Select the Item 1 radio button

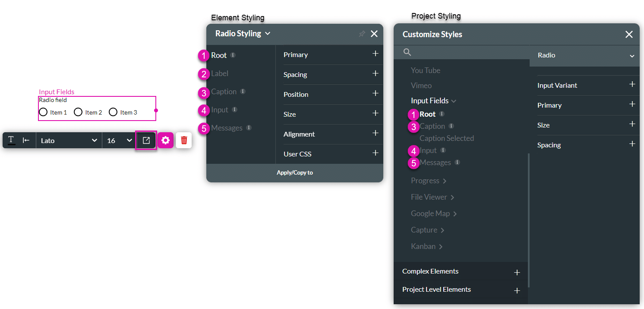pyautogui.click(x=43, y=112)
